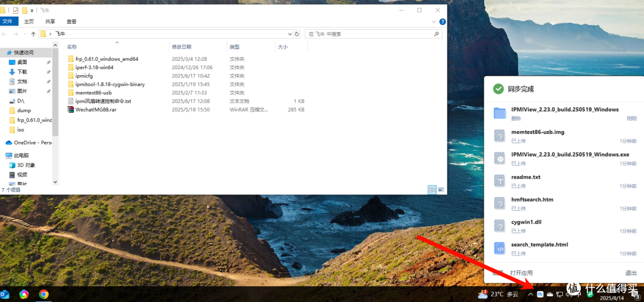Select the ipmi风扇转速控制命令.txt file

[103, 101]
